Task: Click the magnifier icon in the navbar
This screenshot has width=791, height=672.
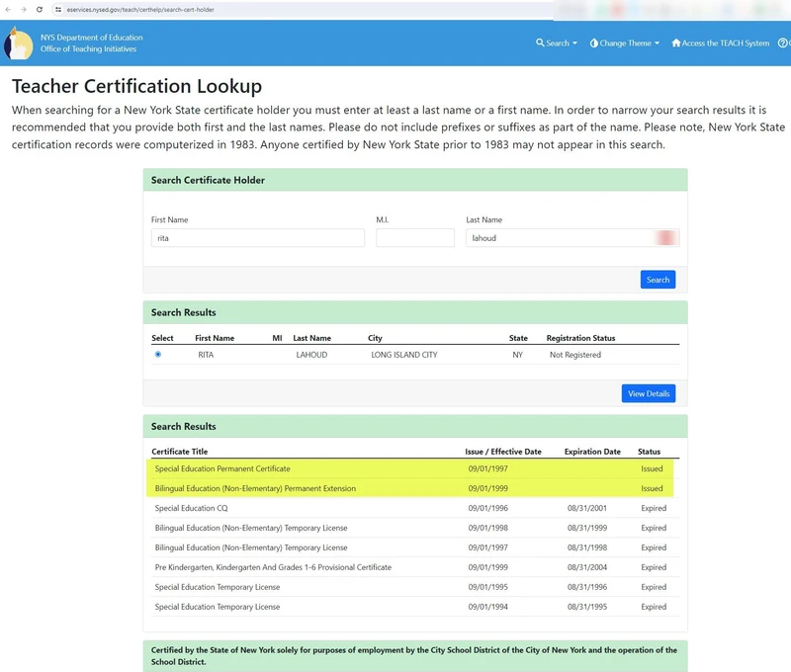Action: pyautogui.click(x=541, y=43)
